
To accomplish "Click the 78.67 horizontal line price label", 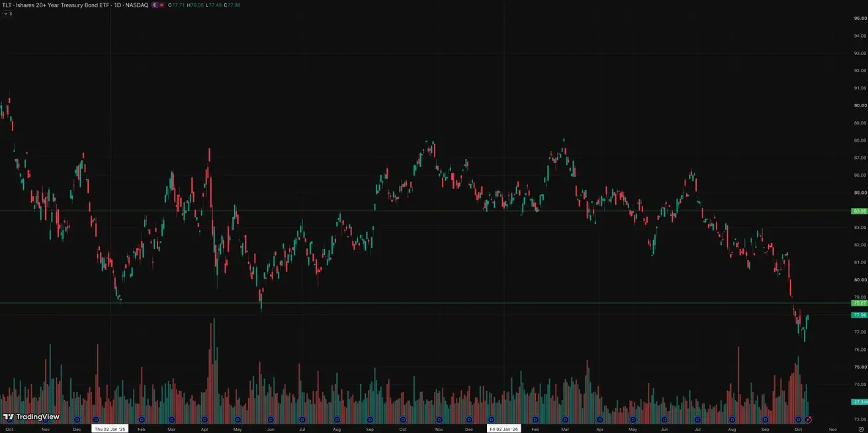I will click(x=860, y=303).
